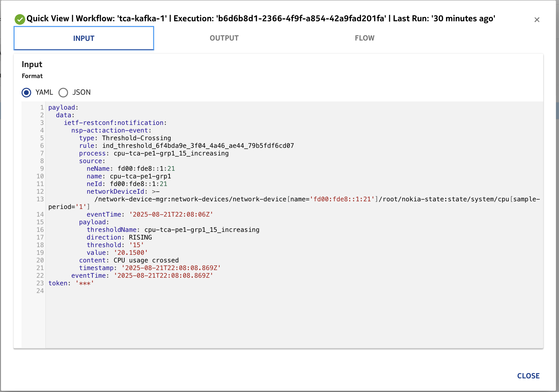
Task: Close the Quick View dialog with X
Action: click(x=537, y=20)
